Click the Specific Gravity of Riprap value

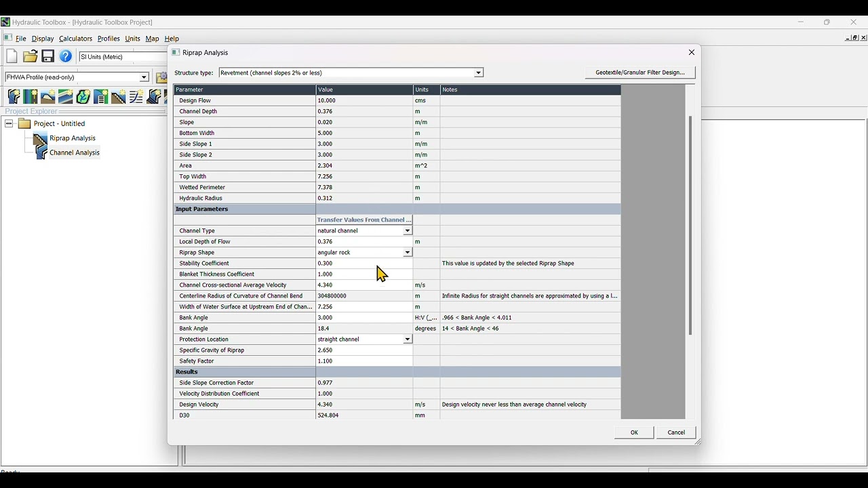(364, 350)
